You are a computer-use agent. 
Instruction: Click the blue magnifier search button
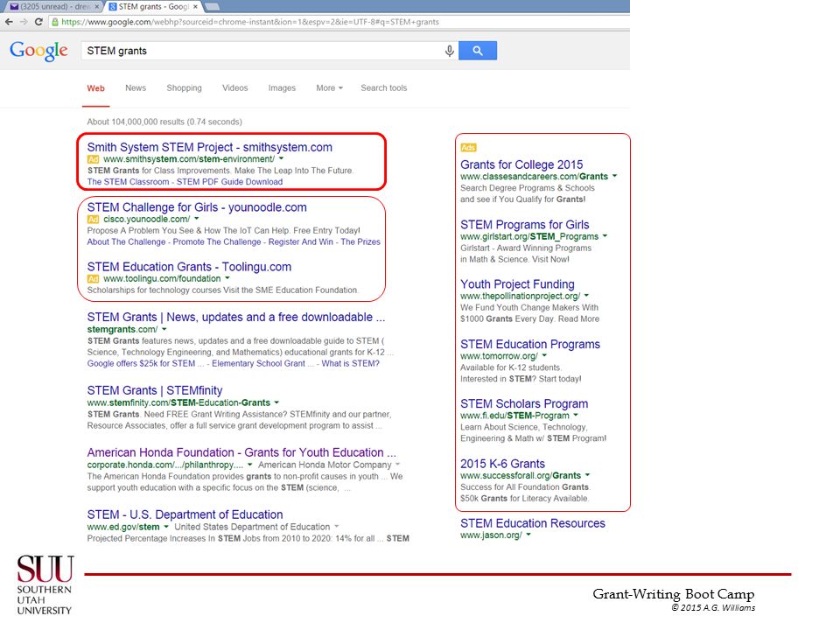tap(478, 51)
